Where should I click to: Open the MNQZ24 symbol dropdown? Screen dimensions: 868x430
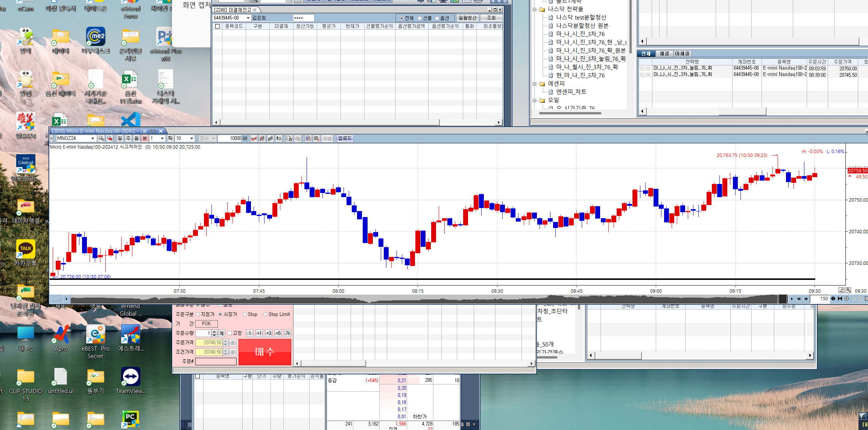[x=93, y=138]
